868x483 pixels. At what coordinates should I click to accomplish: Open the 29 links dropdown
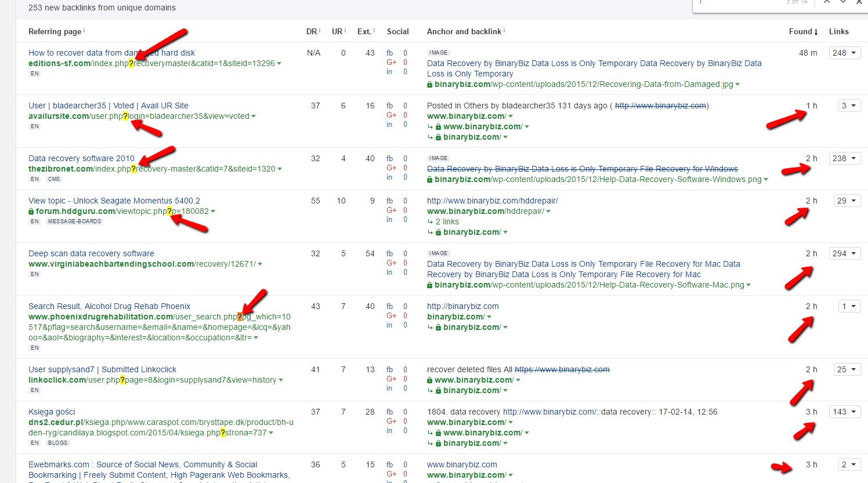tap(847, 201)
